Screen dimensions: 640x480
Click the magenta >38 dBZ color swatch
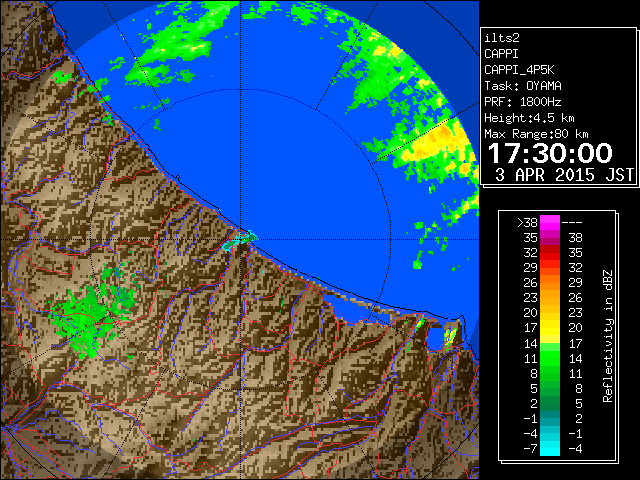(x=550, y=223)
